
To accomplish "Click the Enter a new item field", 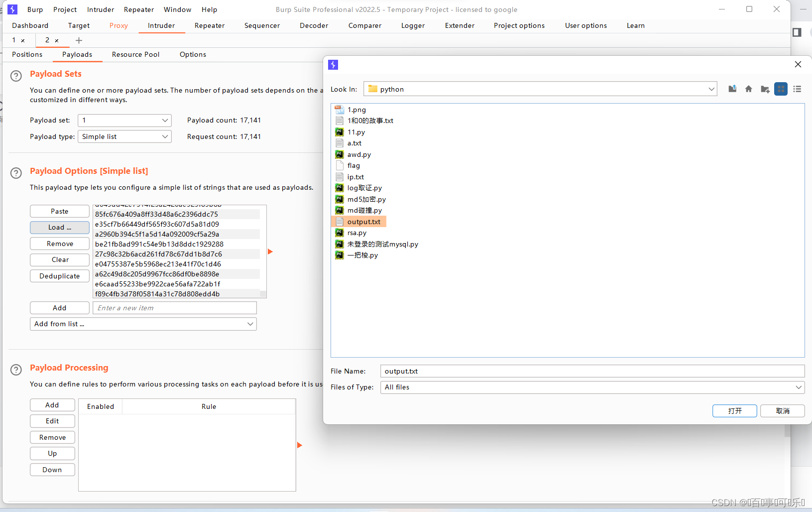I will click(175, 308).
